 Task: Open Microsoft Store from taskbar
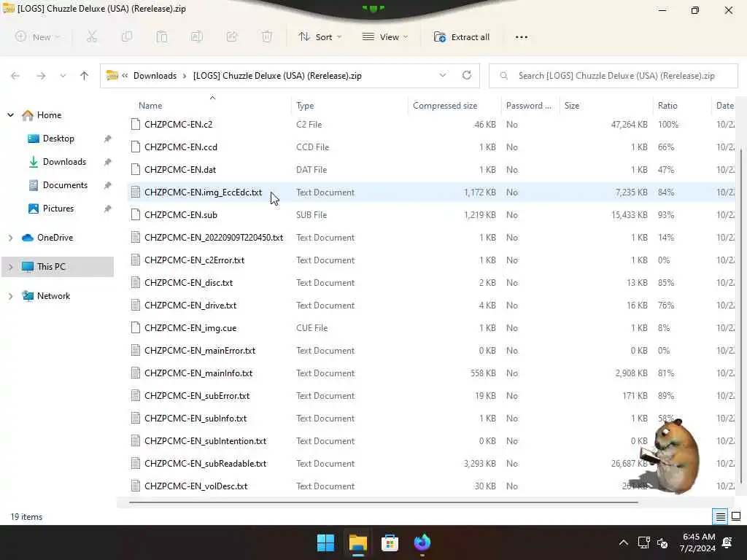coord(390,542)
